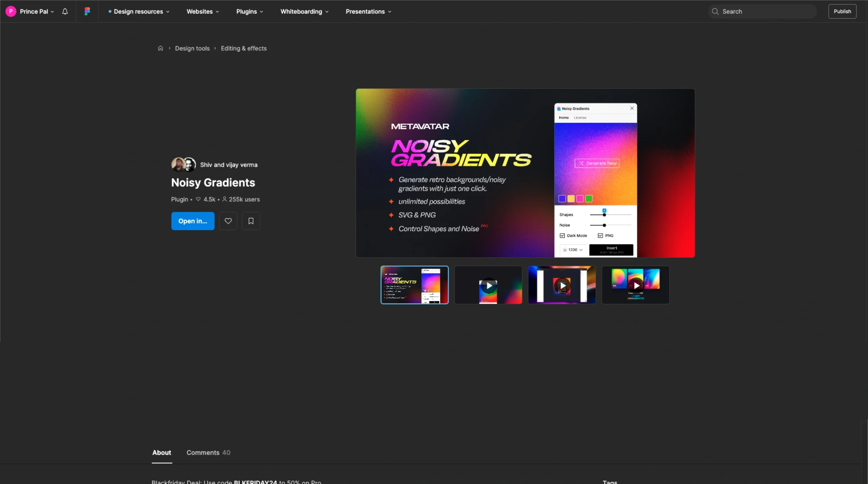Select the pink color swatch

coord(580,199)
